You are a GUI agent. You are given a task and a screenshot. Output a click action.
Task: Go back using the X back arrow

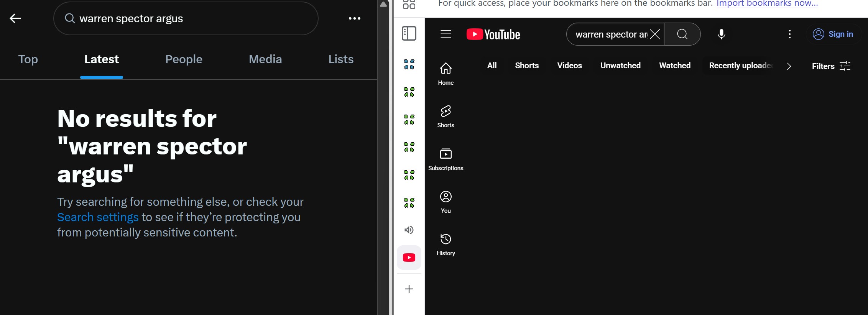(x=15, y=18)
